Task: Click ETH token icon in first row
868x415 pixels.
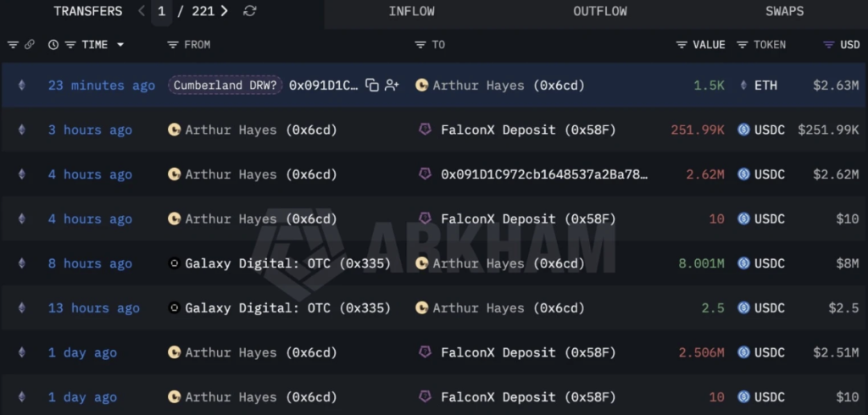Action: pos(743,86)
